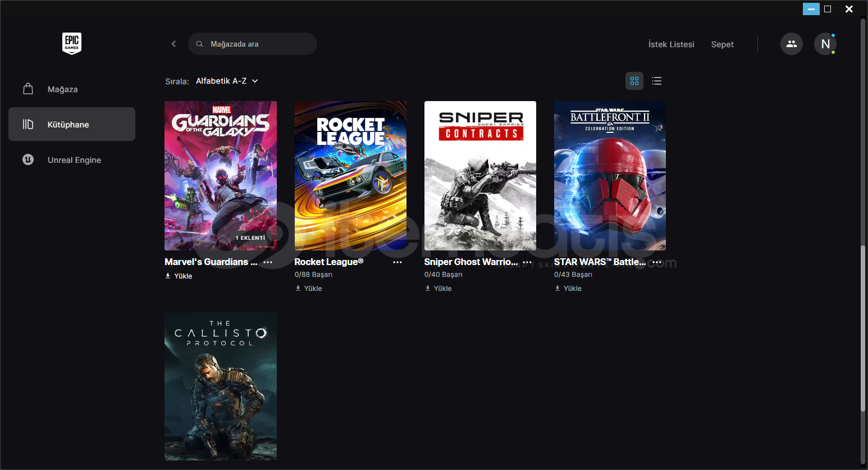
Task: Open Unreal Engine section
Action: point(72,160)
